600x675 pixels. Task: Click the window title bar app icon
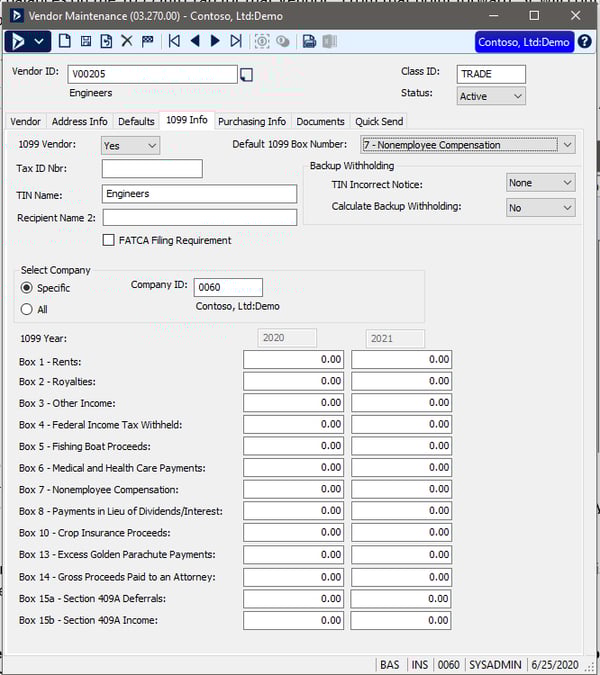(x=16, y=16)
